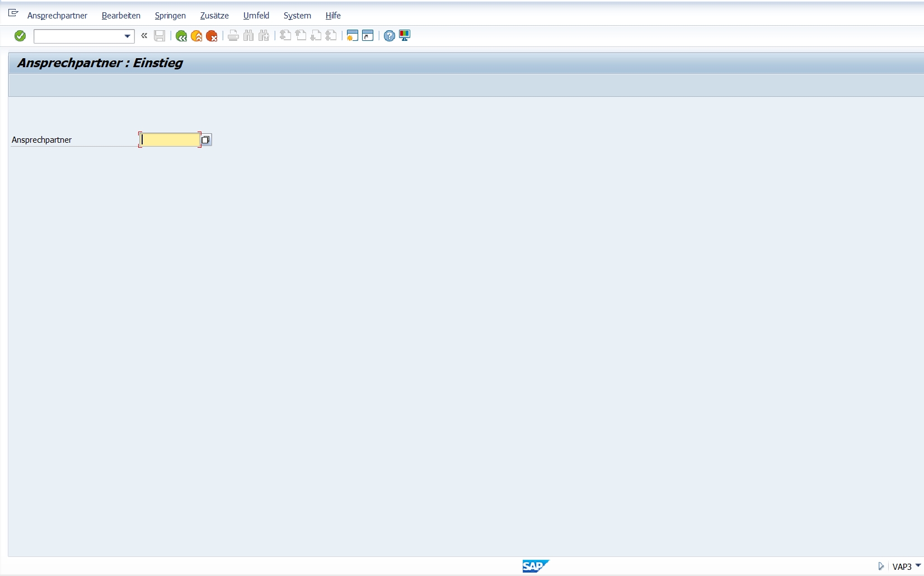
Task: Open the Ansprechpartner search help button
Action: tap(206, 140)
